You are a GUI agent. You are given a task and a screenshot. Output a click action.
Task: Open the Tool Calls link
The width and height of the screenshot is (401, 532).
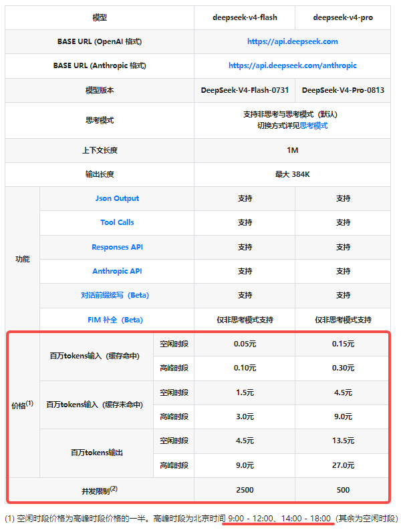(x=117, y=222)
